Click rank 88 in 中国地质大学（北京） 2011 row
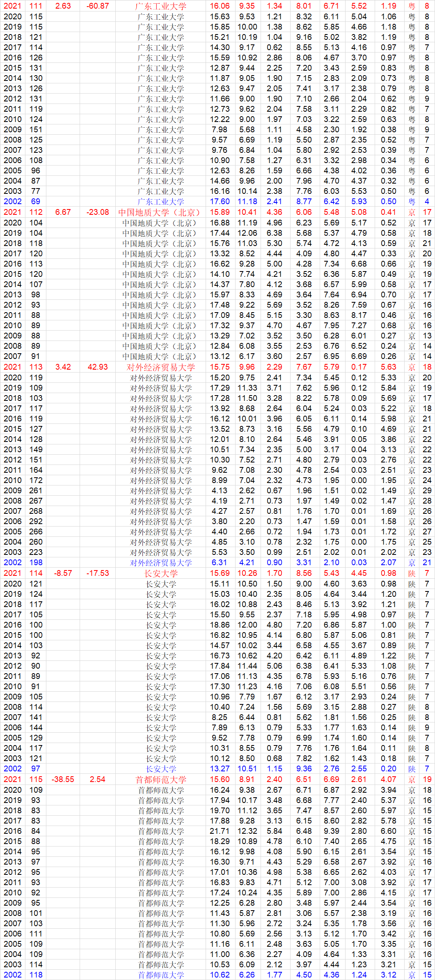This screenshot has width=435, height=980. [36, 315]
